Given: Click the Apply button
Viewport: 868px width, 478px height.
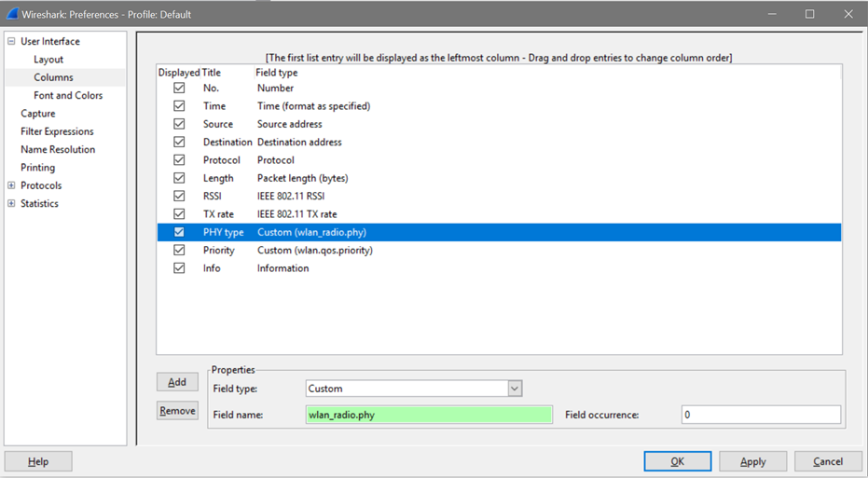Looking at the screenshot, I should tap(753, 461).
